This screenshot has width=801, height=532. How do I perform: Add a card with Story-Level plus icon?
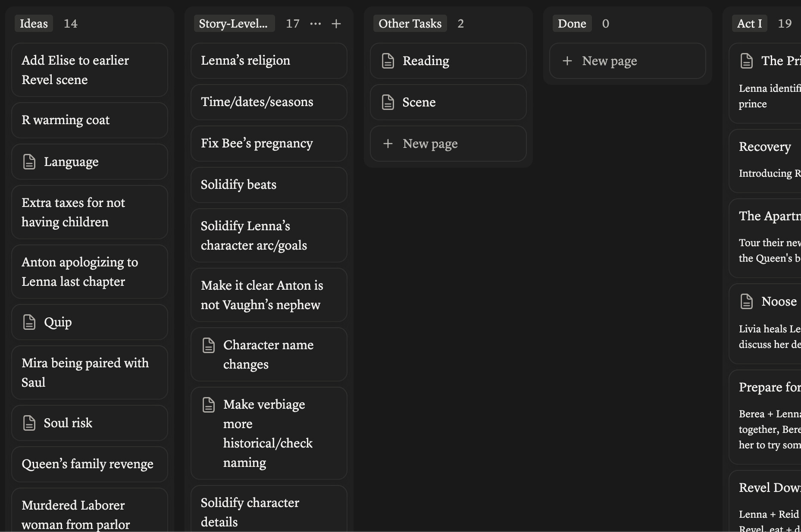point(336,24)
